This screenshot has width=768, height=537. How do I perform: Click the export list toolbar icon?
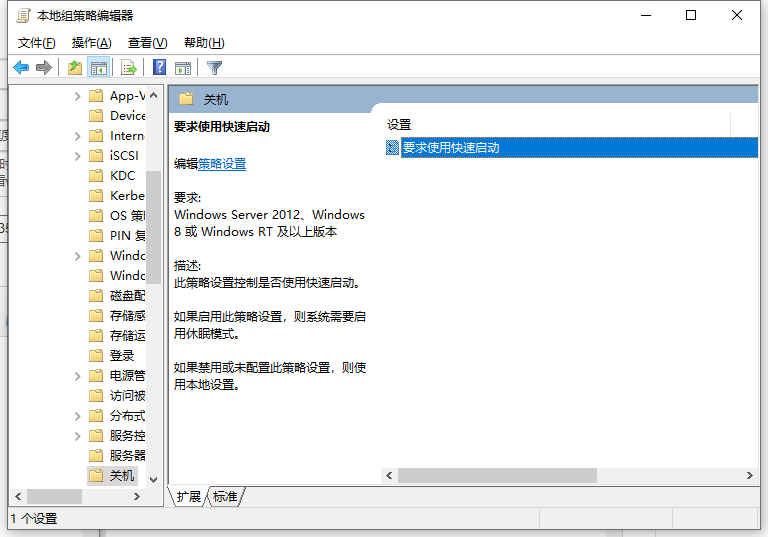(x=129, y=68)
